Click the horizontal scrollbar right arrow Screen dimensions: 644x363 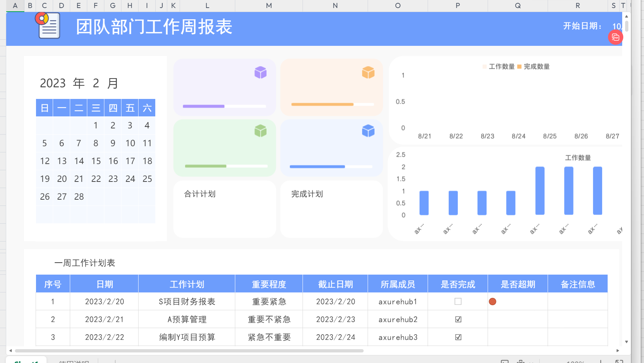[617, 351]
